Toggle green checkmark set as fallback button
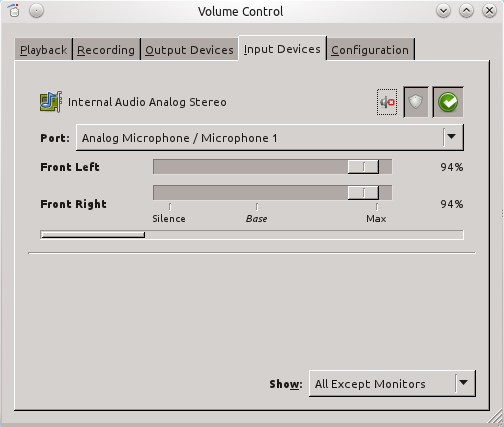 pos(448,102)
